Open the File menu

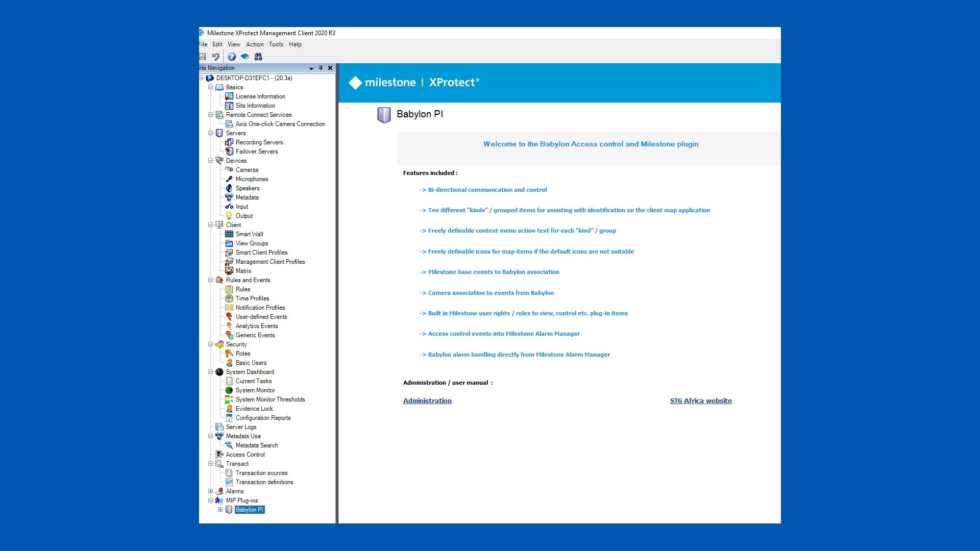(x=203, y=44)
